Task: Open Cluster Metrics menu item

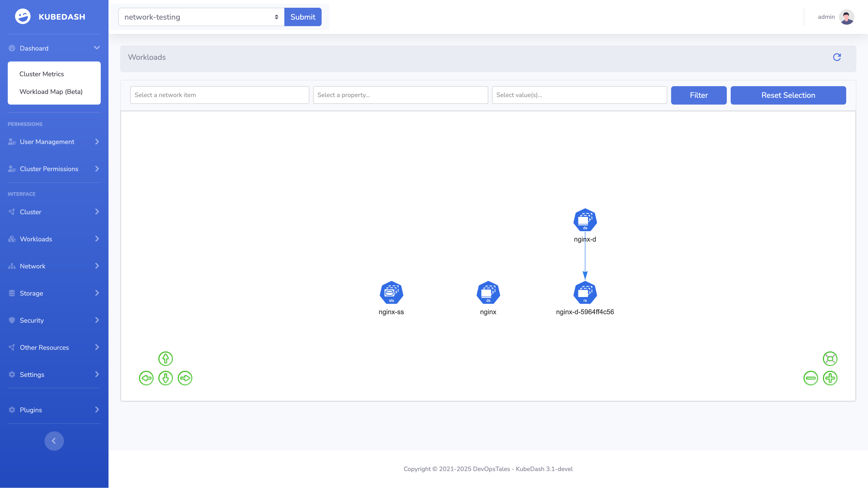Action: 41,74
